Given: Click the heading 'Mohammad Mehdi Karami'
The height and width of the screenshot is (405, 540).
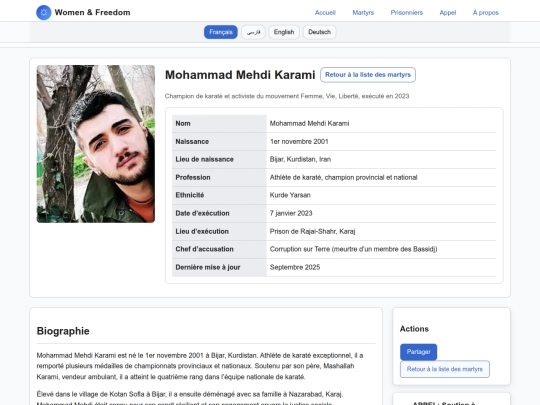Looking at the screenshot, I should pos(240,75).
